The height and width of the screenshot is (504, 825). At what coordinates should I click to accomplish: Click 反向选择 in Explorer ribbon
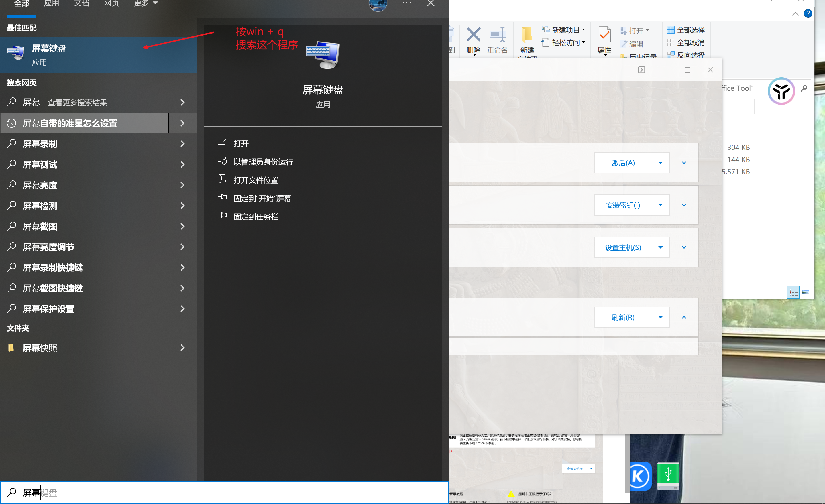[686, 55]
